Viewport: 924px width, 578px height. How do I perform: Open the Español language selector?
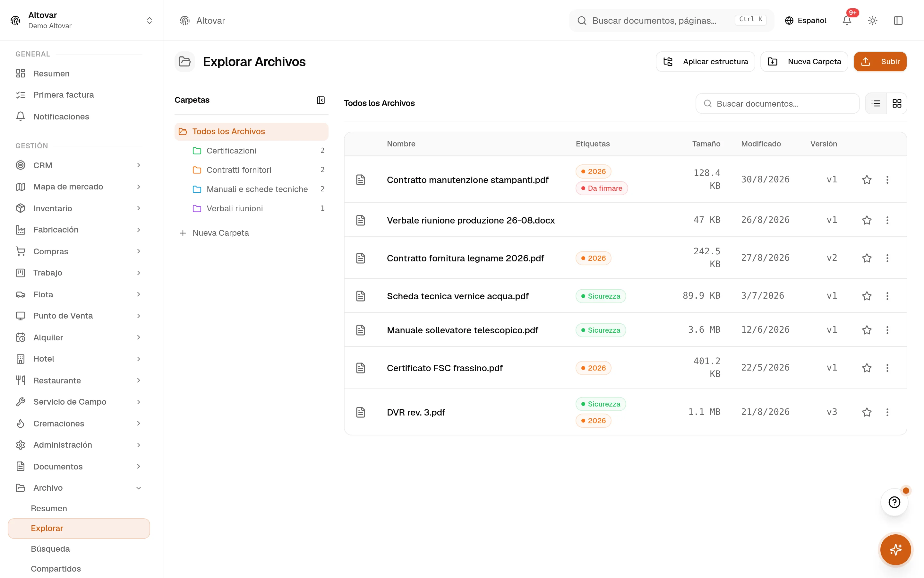(x=805, y=21)
